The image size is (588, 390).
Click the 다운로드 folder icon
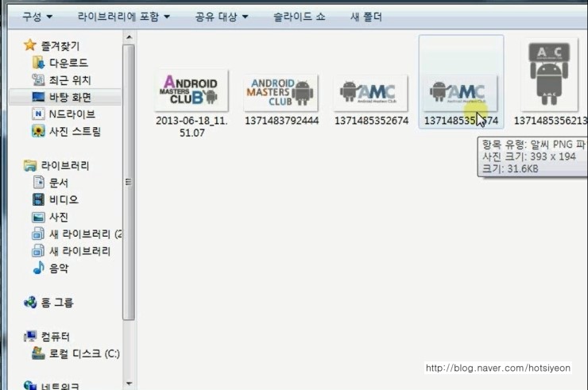coord(38,63)
